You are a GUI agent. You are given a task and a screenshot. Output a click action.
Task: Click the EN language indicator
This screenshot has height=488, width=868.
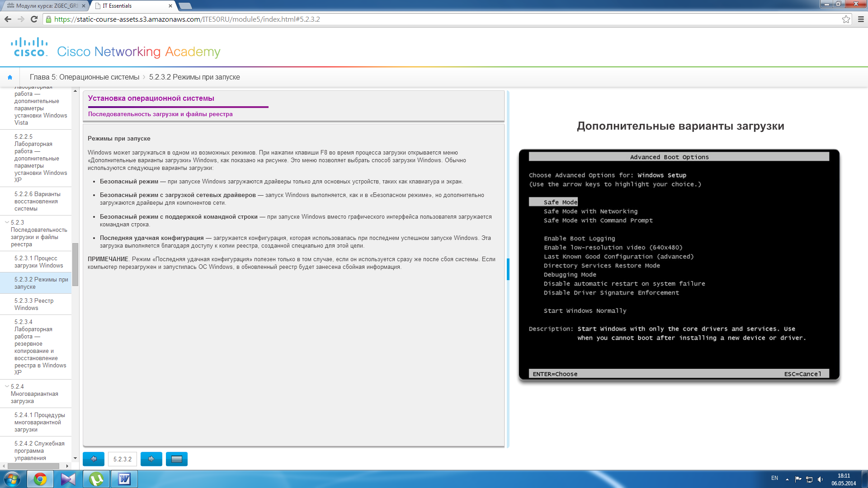(774, 478)
